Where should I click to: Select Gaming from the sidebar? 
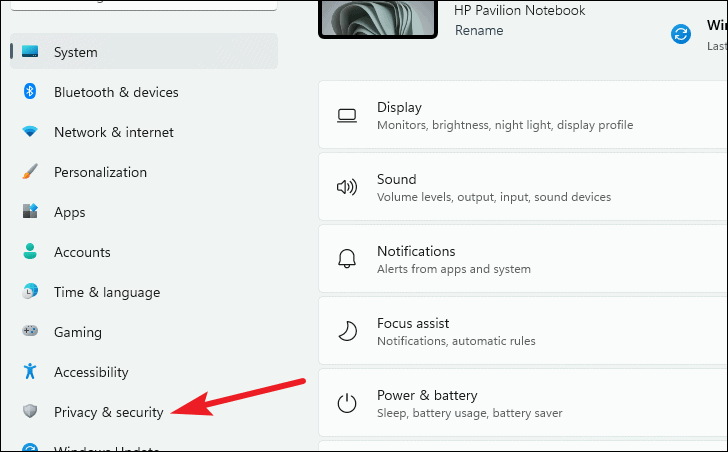pyautogui.click(x=144, y=331)
